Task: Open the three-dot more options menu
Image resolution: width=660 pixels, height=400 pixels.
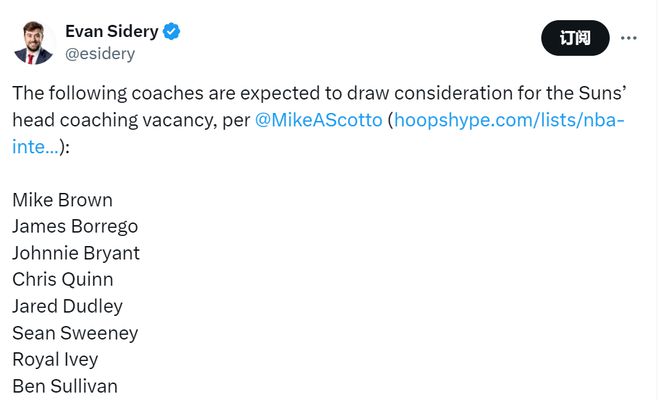Action: (629, 38)
